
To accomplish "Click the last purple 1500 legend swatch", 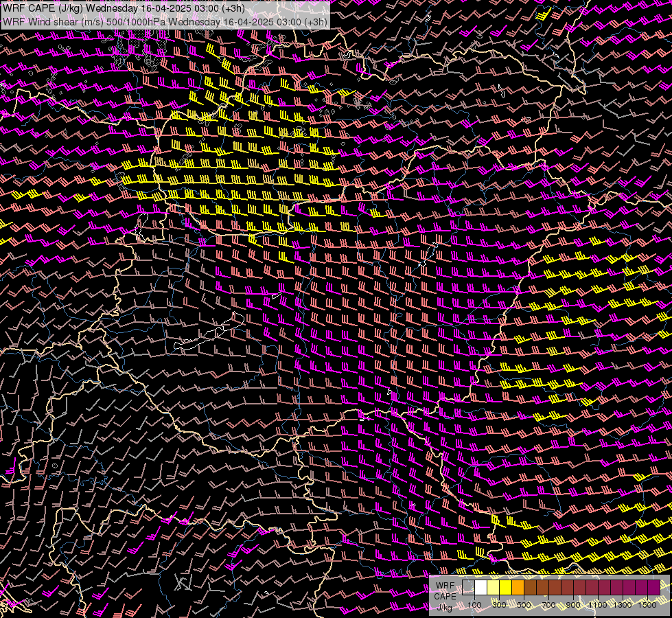I will [653, 587].
